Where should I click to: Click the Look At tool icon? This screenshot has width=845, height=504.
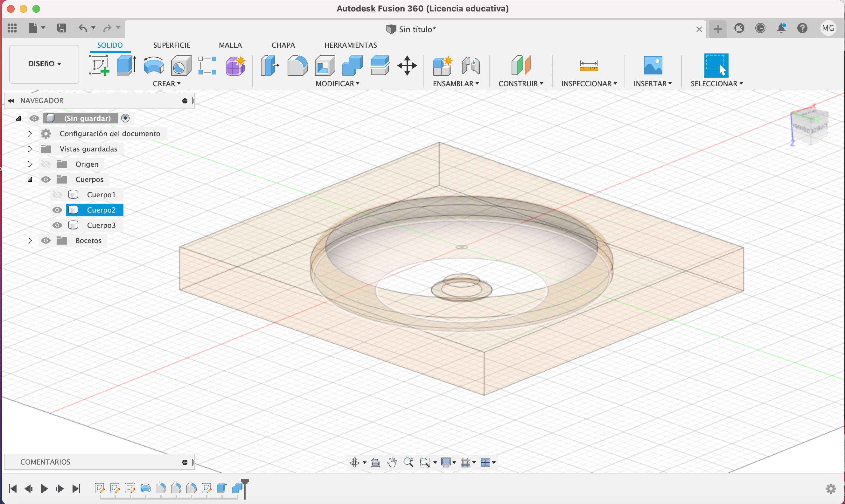375,462
